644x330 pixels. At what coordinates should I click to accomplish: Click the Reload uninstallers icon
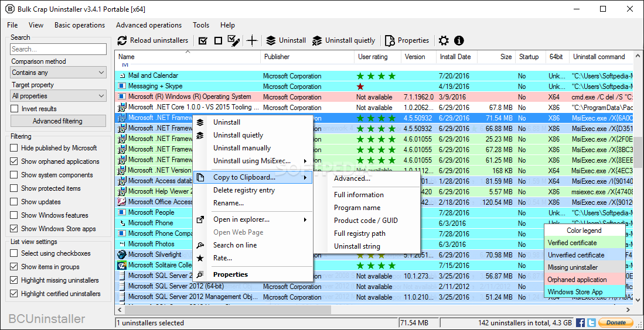(x=122, y=40)
